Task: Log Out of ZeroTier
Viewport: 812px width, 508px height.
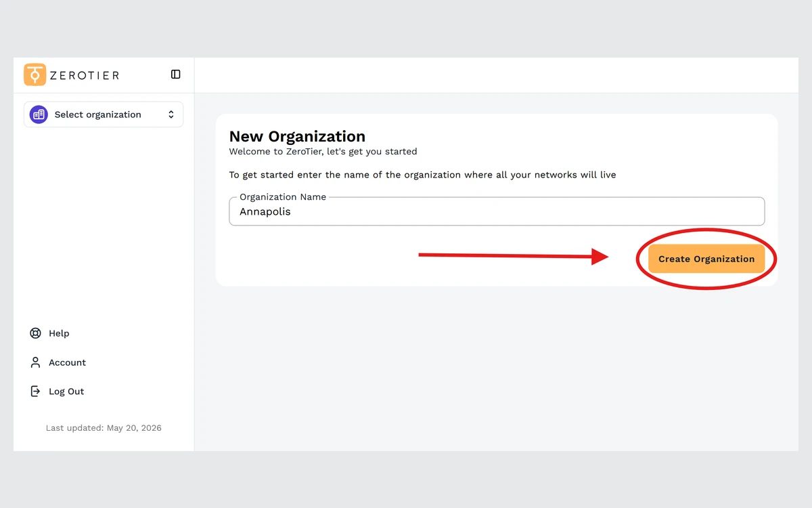Action: [66, 391]
